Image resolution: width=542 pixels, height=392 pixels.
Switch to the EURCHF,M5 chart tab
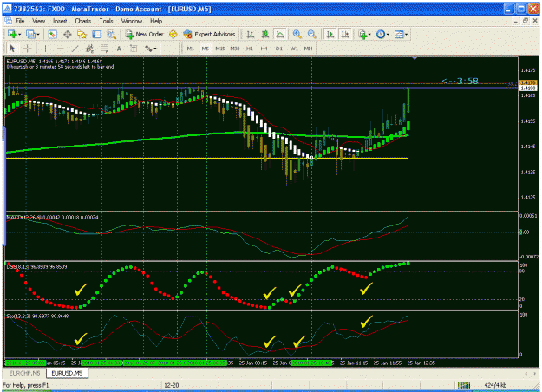24,373
